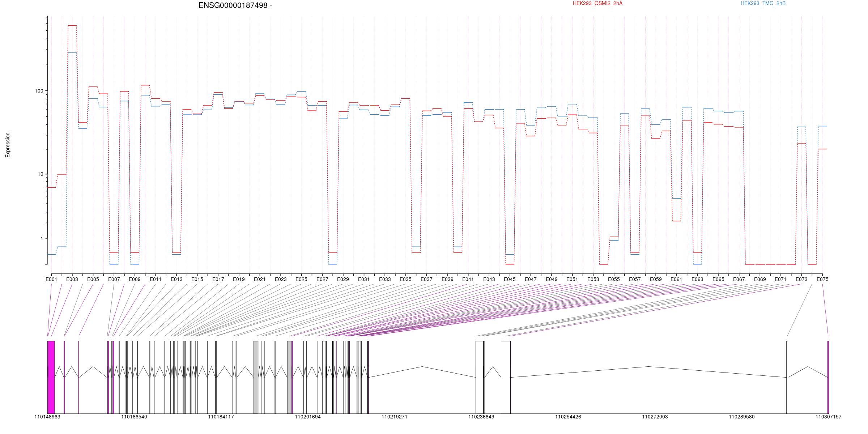The image size is (868, 434).
Task: Click exon label E071
Action: click(x=780, y=279)
